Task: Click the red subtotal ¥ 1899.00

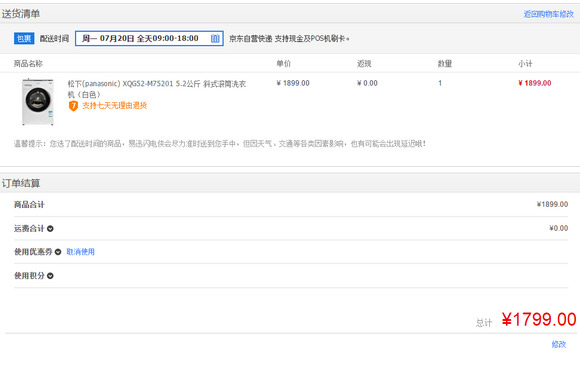Action: (x=535, y=83)
